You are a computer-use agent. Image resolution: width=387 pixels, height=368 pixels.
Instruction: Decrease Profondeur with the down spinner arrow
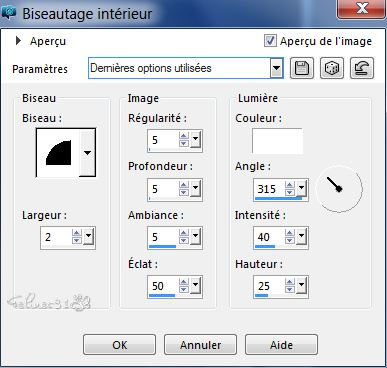[184, 193]
